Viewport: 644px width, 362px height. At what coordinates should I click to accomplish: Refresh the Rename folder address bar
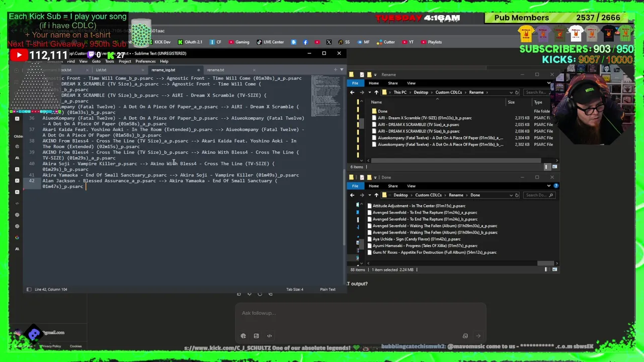(517, 93)
